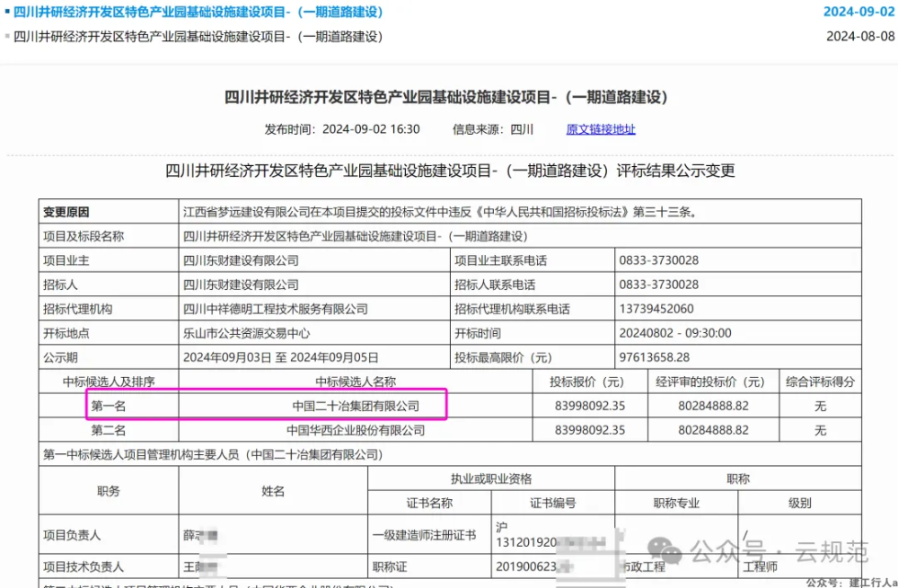
Task: Select the 项目业主联系电话 label
Action: (500, 260)
